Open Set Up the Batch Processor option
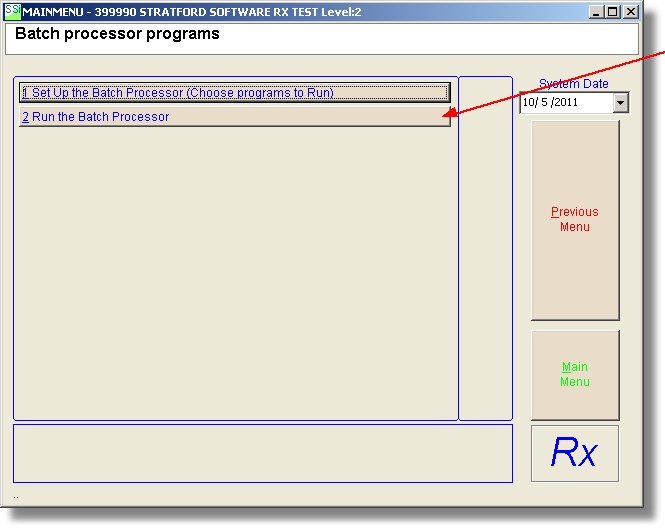The image size is (665, 529). 234,93
